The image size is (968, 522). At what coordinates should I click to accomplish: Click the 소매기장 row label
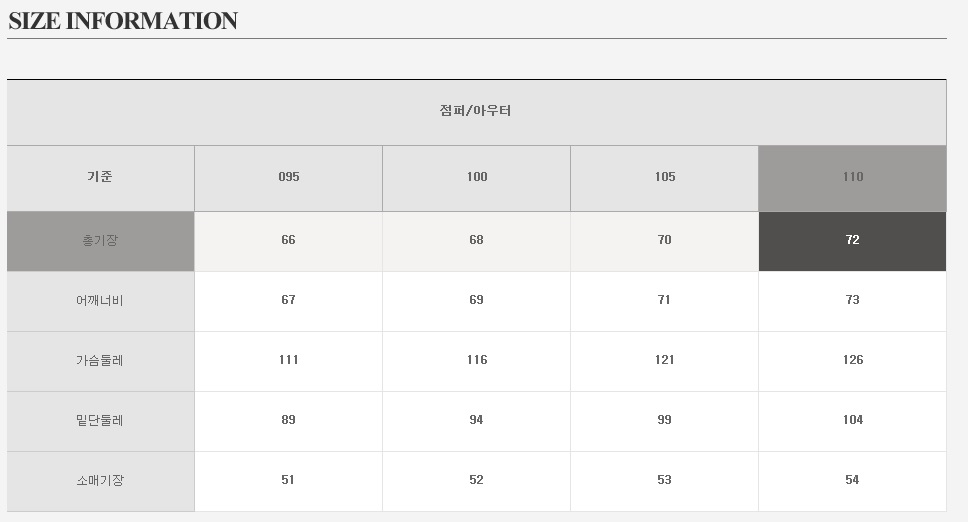[x=100, y=480]
